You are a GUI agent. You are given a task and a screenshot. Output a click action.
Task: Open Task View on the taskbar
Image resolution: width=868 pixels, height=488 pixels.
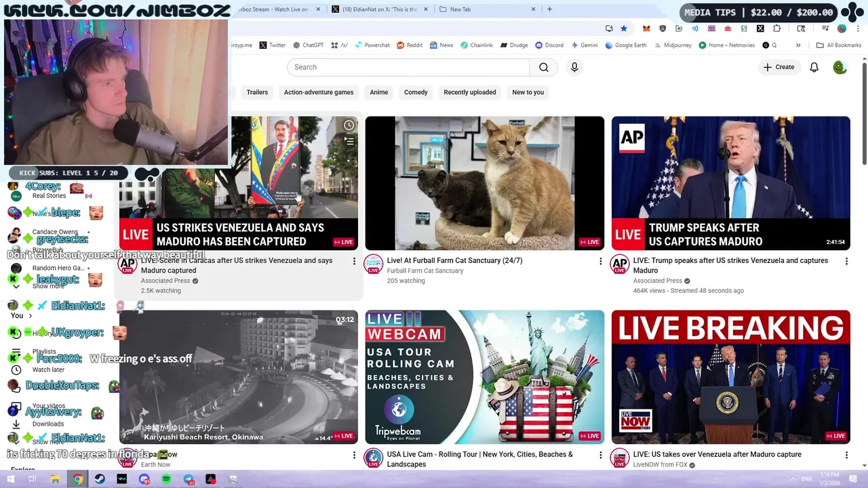coord(33,479)
